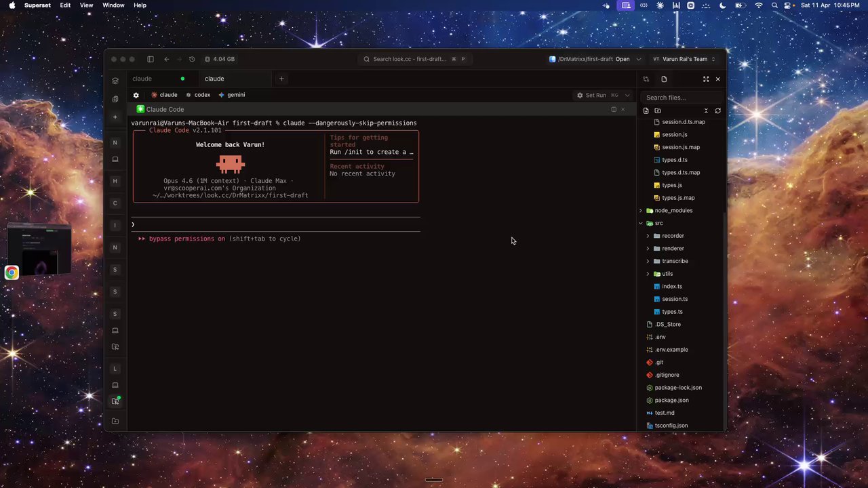The width and height of the screenshot is (868, 488).
Task: Open the Superset menu in menu bar
Action: click(x=37, y=5)
